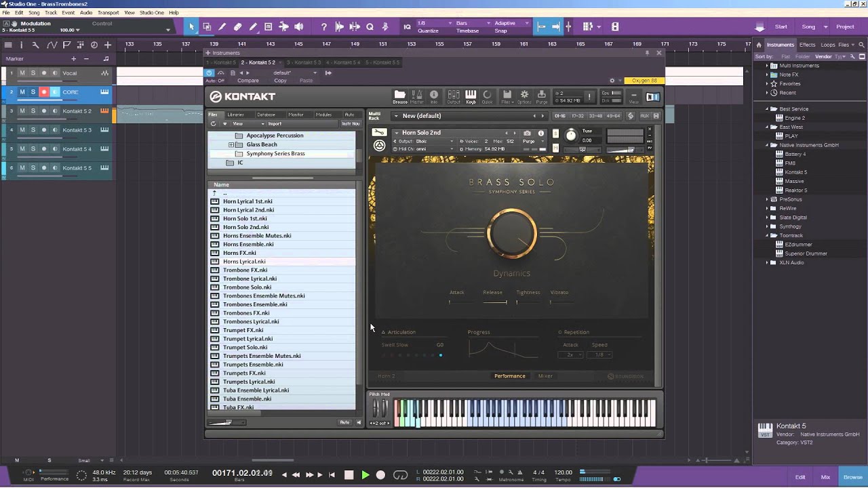Click the Mix button

825,477
